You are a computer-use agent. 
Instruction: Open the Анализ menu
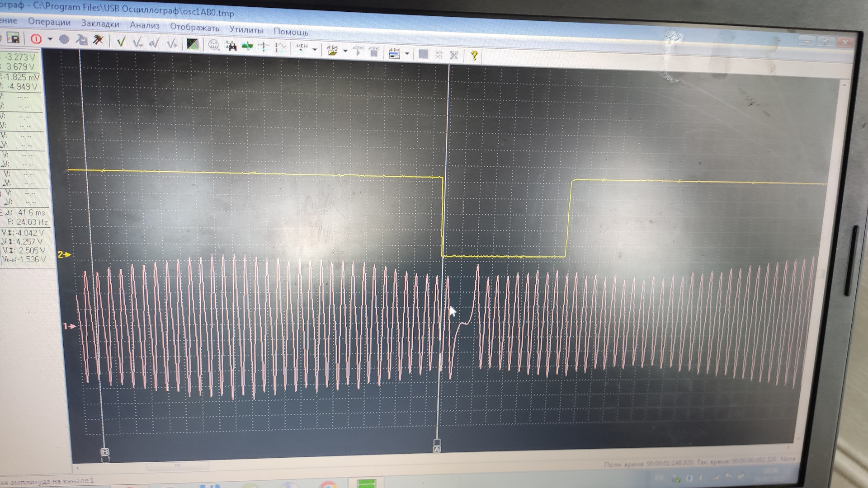click(145, 25)
